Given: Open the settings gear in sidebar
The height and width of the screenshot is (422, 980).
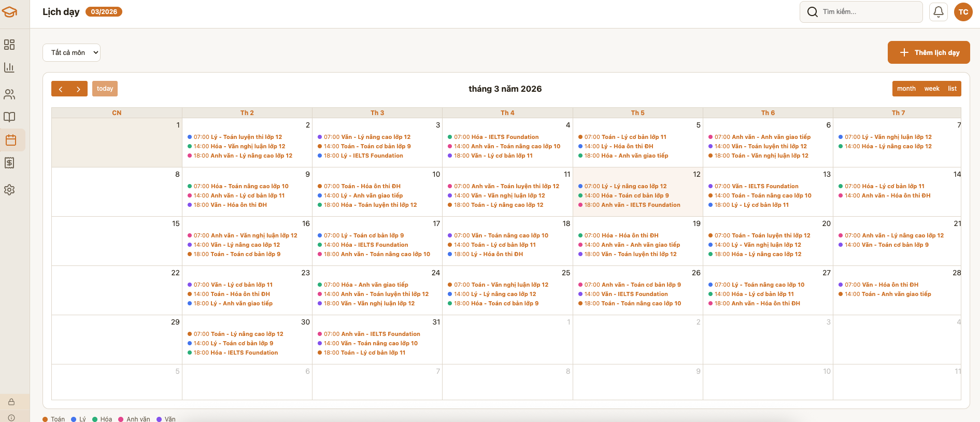Looking at the screenshot, I should [x=9, y=190].
